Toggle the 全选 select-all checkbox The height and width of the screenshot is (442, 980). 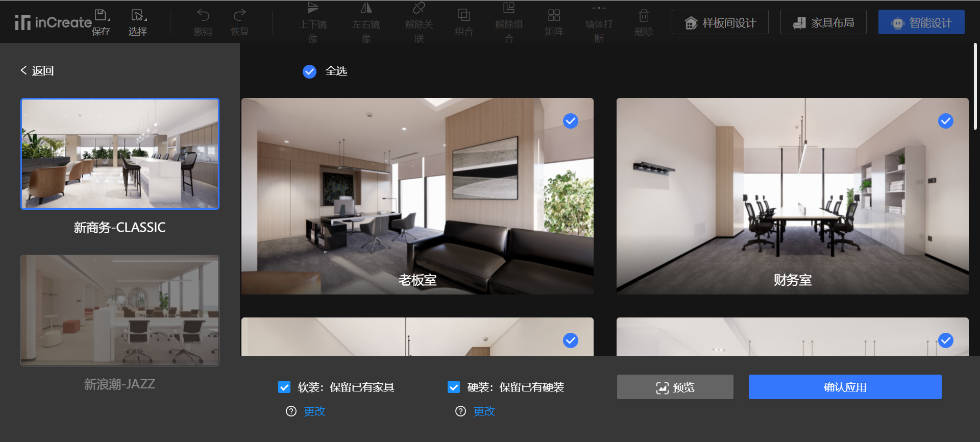click(x=309, y=71)
